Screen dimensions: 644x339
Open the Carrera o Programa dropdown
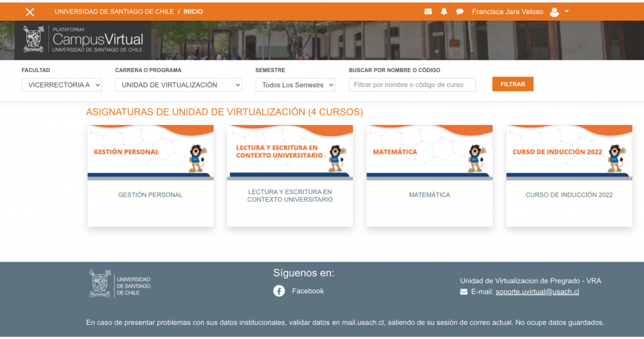178,84
